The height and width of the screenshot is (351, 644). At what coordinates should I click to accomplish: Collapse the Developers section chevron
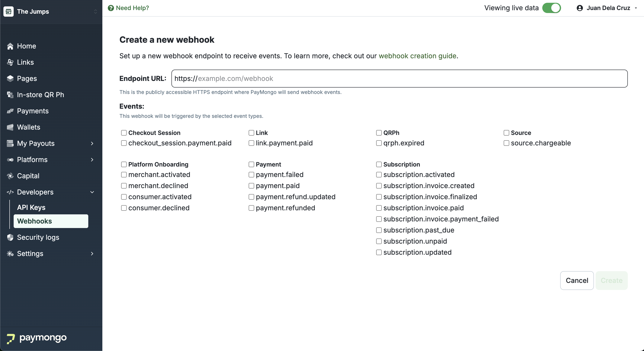92,192
